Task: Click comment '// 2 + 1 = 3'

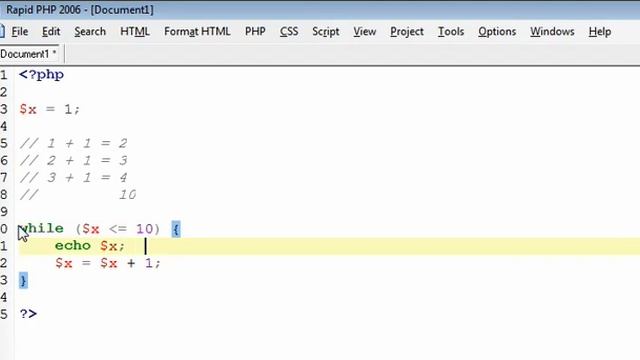Action: [73, 160]
